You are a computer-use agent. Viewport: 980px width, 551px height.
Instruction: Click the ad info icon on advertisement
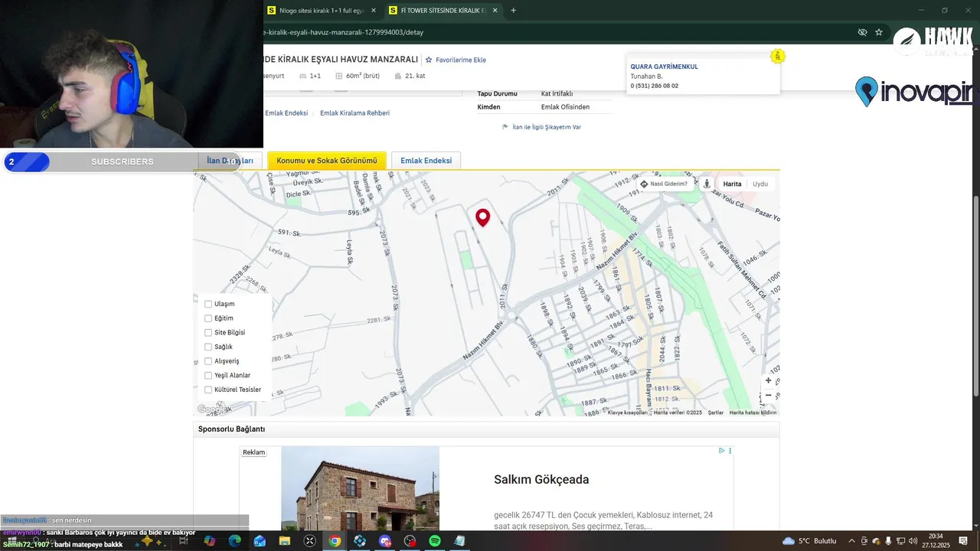tap(721, 451)
